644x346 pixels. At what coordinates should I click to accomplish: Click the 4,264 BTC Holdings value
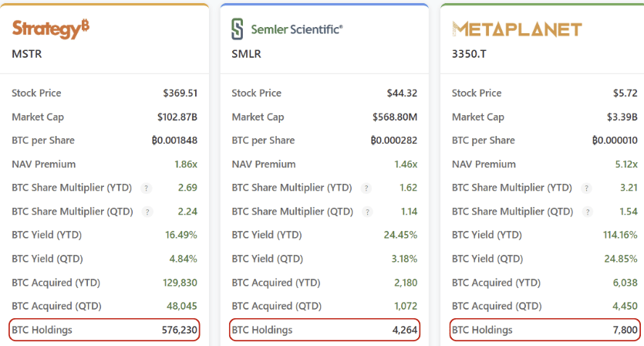click(x=403, y=330)
